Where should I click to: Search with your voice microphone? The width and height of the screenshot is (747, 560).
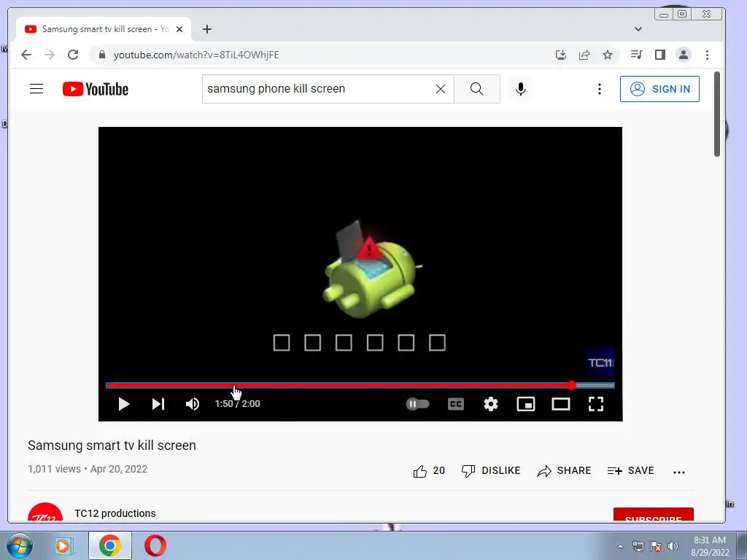[521, 89]
